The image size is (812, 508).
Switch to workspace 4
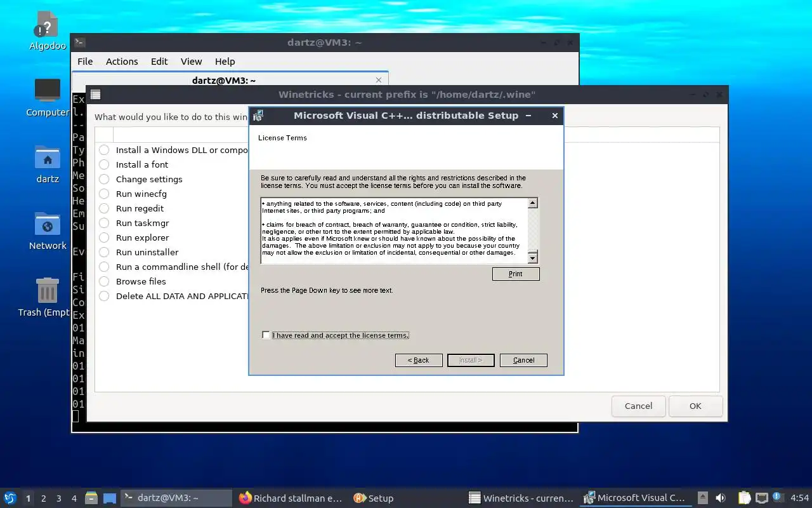point(74,498)
